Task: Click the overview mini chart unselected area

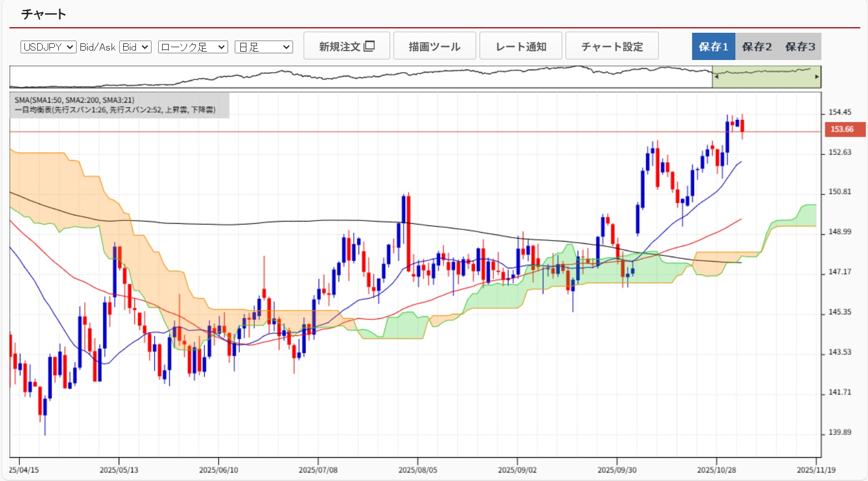Action: click(x=361, y=78)
